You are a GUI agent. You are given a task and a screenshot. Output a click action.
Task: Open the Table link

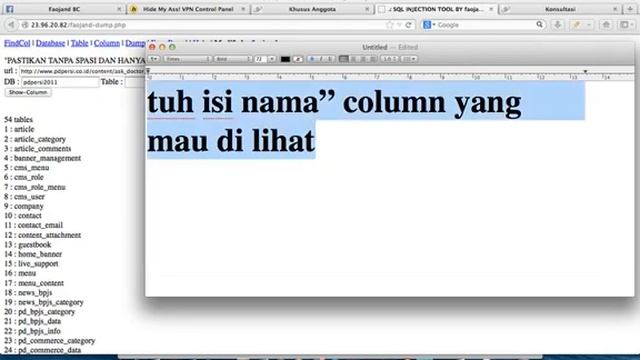click(80, 43)
